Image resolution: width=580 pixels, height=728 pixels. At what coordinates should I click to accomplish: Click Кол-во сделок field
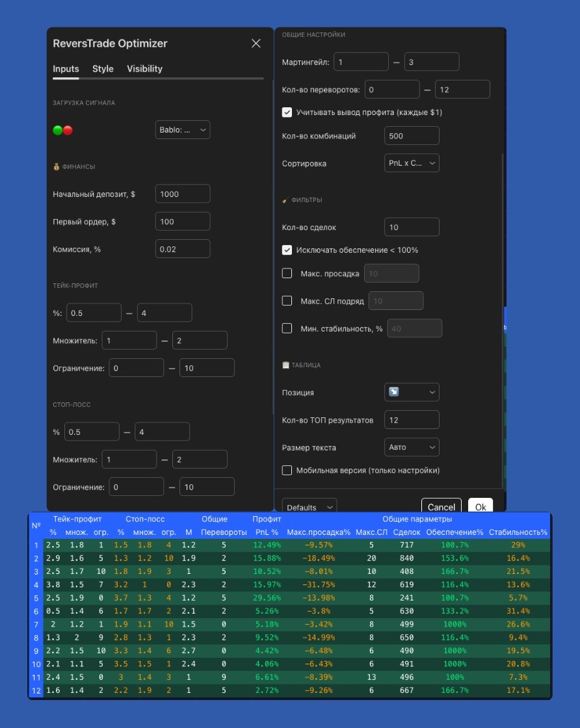412,227
